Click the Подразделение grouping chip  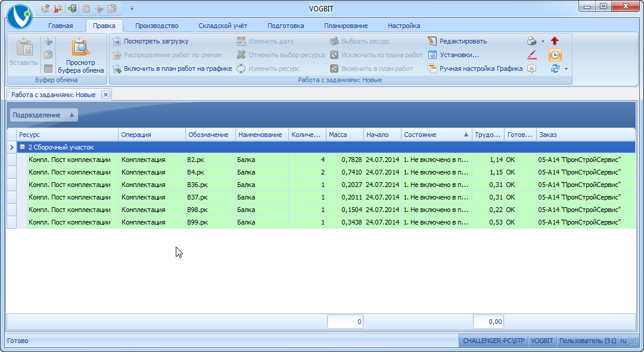click(x=43, y=115)
